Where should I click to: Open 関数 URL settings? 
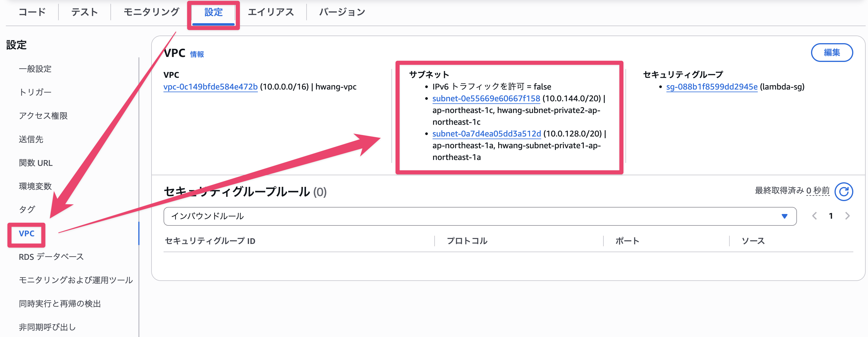click(x=36, y=163)
